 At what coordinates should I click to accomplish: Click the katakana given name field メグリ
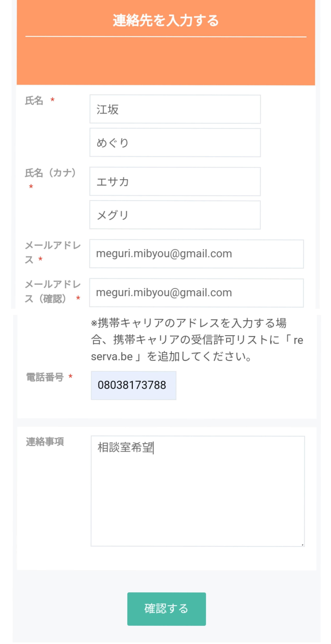[175, 215]
